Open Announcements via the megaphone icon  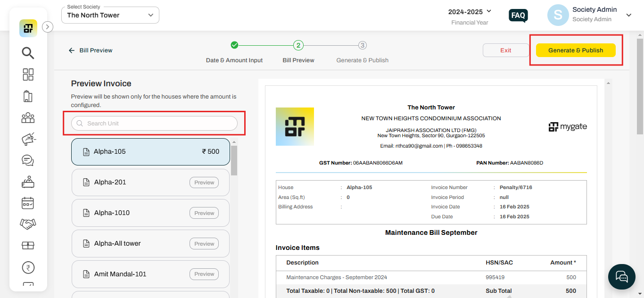click(28, 139)
